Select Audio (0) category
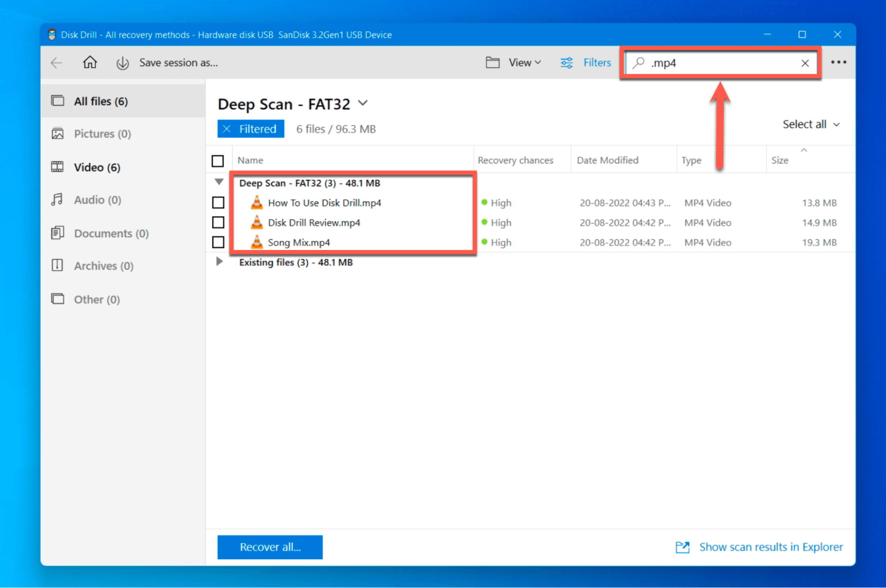Screen dimensions: 886x588 [123, 200]
